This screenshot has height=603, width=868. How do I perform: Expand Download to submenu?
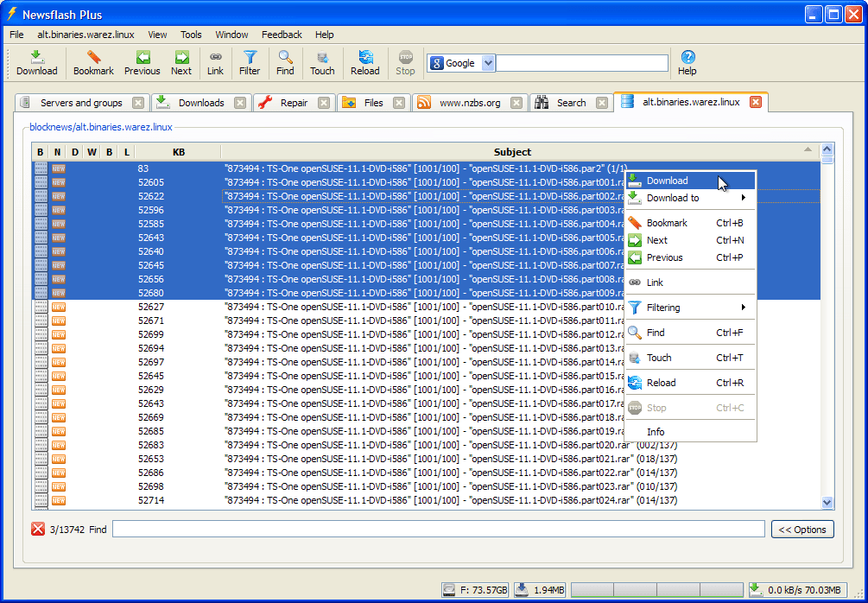click(690, 198)
